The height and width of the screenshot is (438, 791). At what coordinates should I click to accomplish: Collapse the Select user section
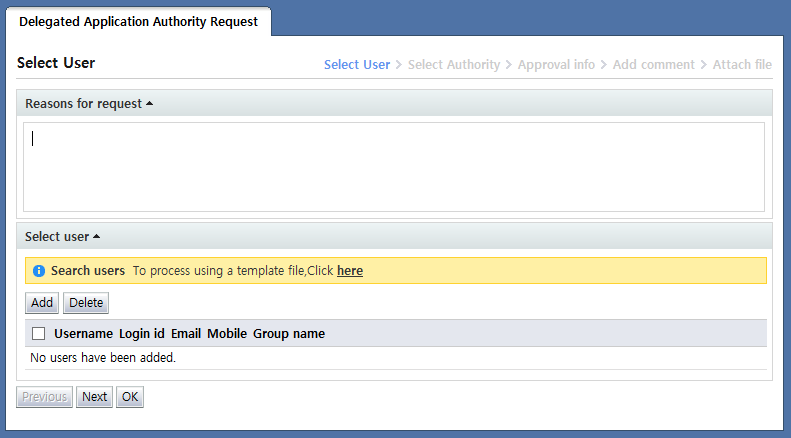(63, 237)
